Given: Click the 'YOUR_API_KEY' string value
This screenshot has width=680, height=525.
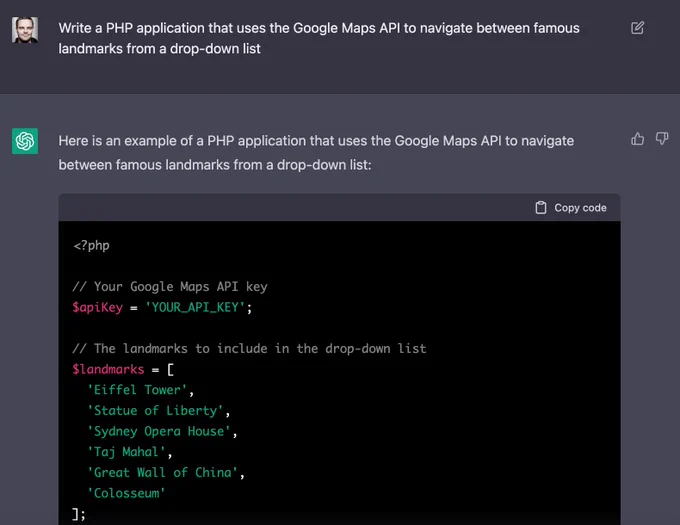Looking at the screenshot, I should pos(195,307).
